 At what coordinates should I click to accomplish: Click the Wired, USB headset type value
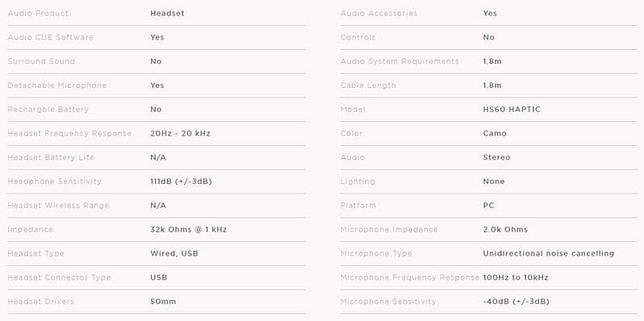coord(174,254)
